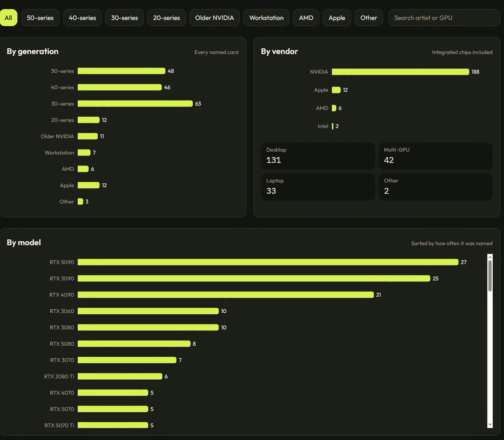The image size is (504, 440).
Task: Filter by 50-series chip
Action: (40, 18)
